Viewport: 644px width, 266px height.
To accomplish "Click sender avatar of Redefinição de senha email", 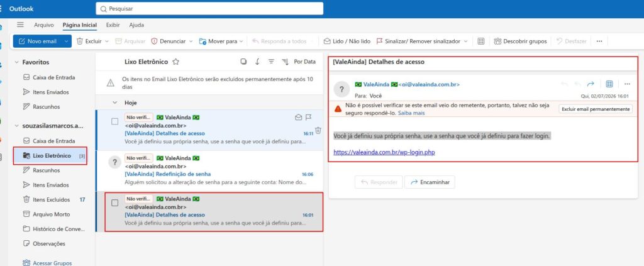I will [x=114, y=162].
